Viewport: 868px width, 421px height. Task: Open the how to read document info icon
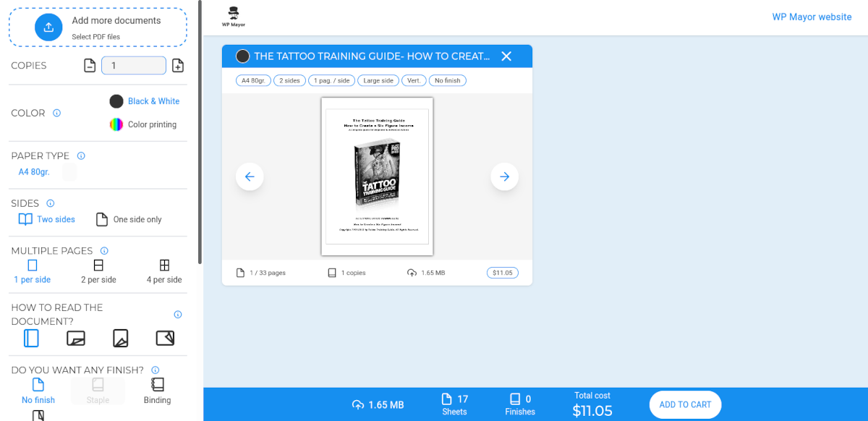point(178,315)
